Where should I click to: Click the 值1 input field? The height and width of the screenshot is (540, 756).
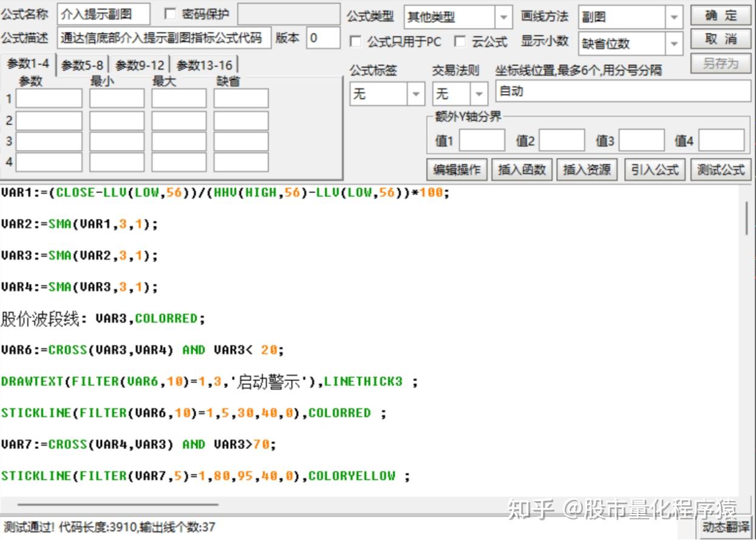click(x=482, y=140)
